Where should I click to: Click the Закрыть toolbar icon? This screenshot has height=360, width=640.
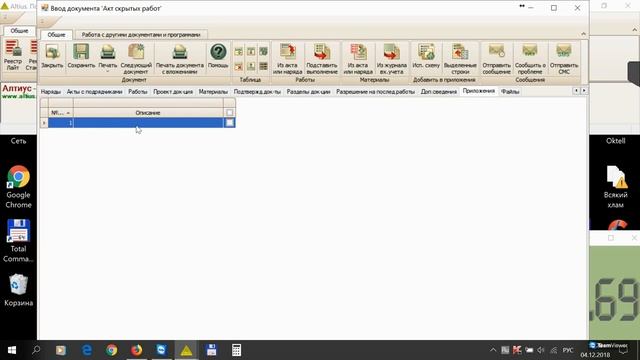tap(52, 56)
